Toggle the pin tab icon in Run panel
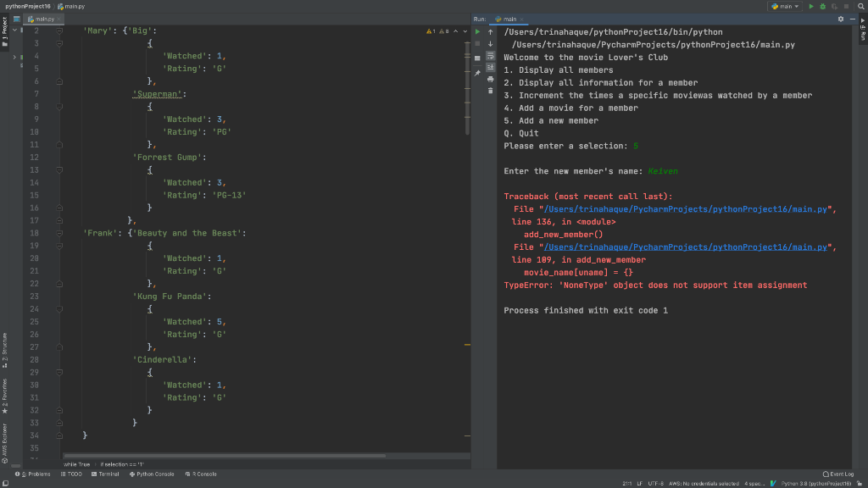The image size is (868, 488). pos(477,73)
